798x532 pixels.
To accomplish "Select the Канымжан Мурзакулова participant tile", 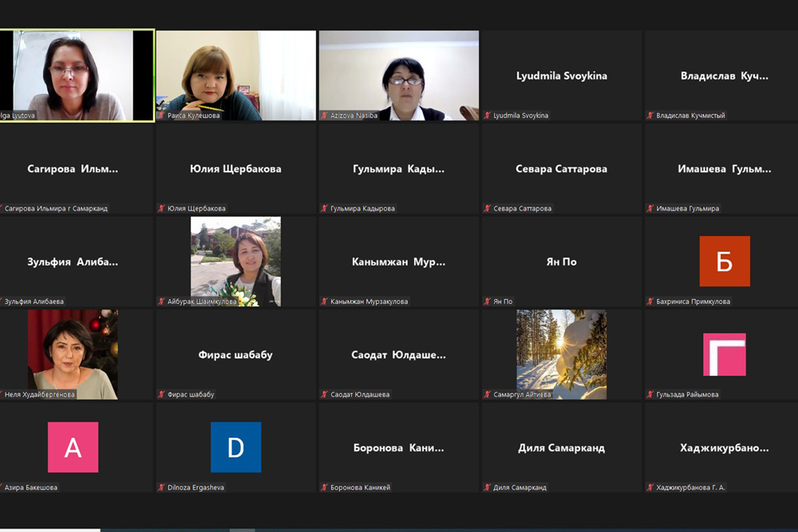I will click(x=399, y=262).
